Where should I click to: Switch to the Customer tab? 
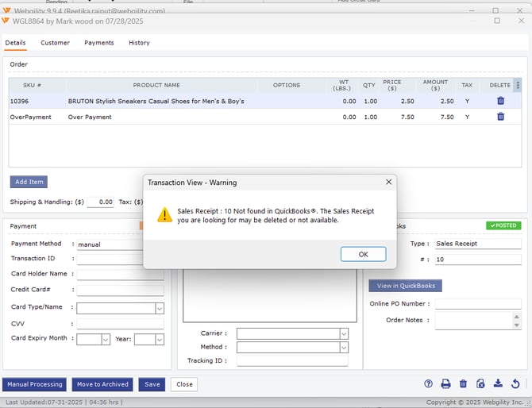tap(55, 43)
